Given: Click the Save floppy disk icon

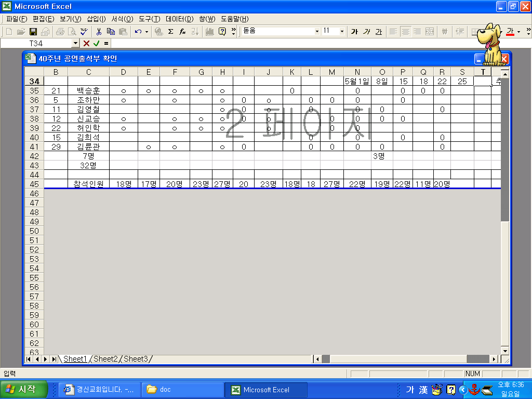Looking at the screenshot, I should [x=33, y=32].
